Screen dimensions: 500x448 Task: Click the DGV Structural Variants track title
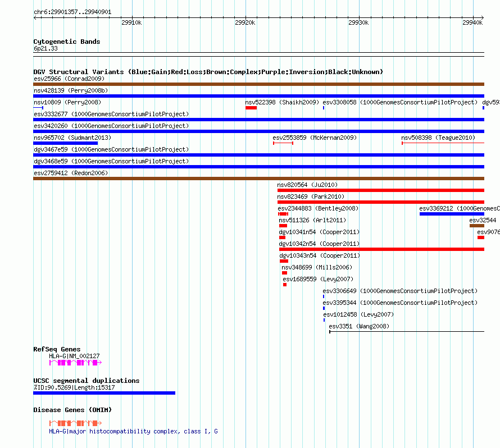coord(208,72)
